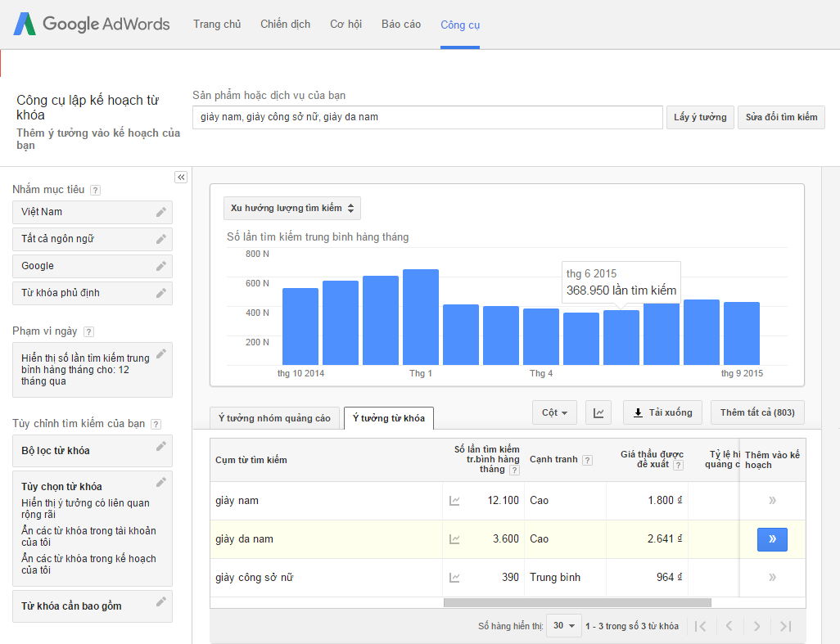Edit the Việt Nam location targeting via pencil icon

[162, 211]
